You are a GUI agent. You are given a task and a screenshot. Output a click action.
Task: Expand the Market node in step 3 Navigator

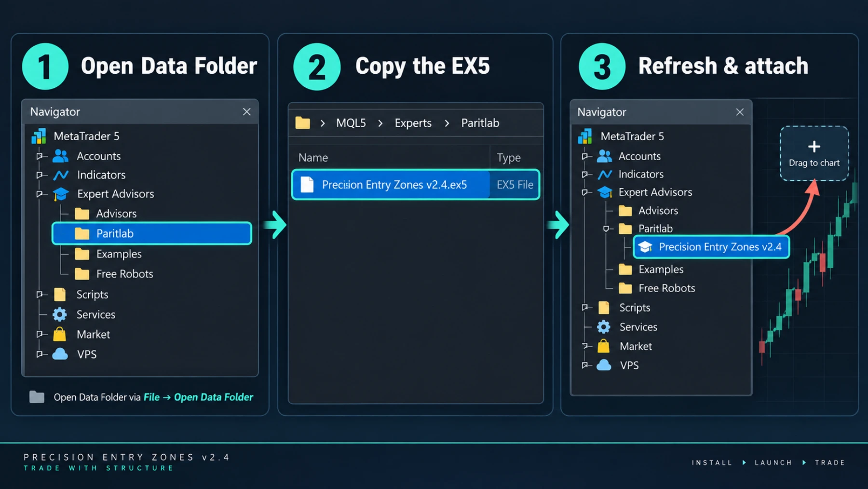[x=585, y=346]
